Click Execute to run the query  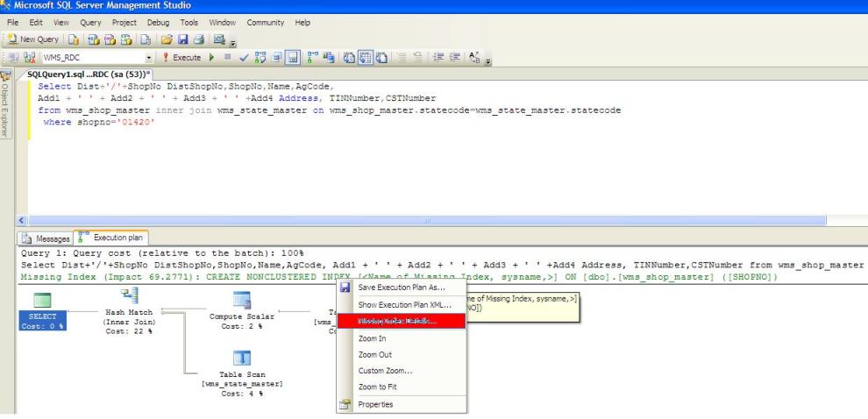181,58
